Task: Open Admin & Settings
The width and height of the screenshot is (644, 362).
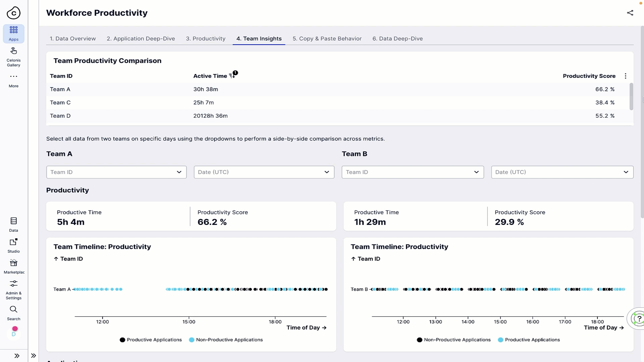Action: pyautogui.click(x=13, y=288)
